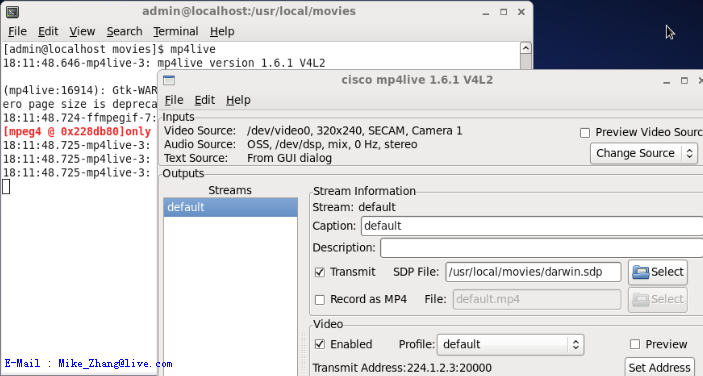Image resolution: width=703 pixels, height=376 pixels.
Task: Maximize the terminal window
Action: coord(503,12)
